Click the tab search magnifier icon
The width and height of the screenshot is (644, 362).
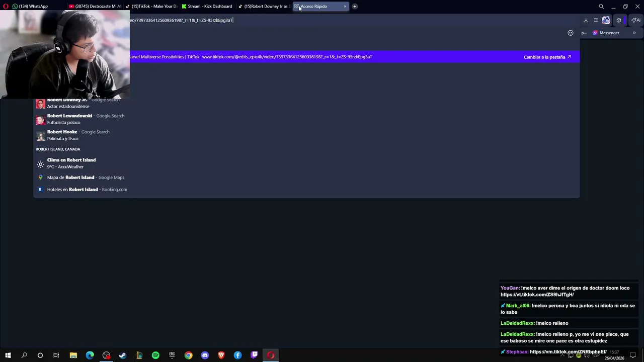click(x=601, y=6)
